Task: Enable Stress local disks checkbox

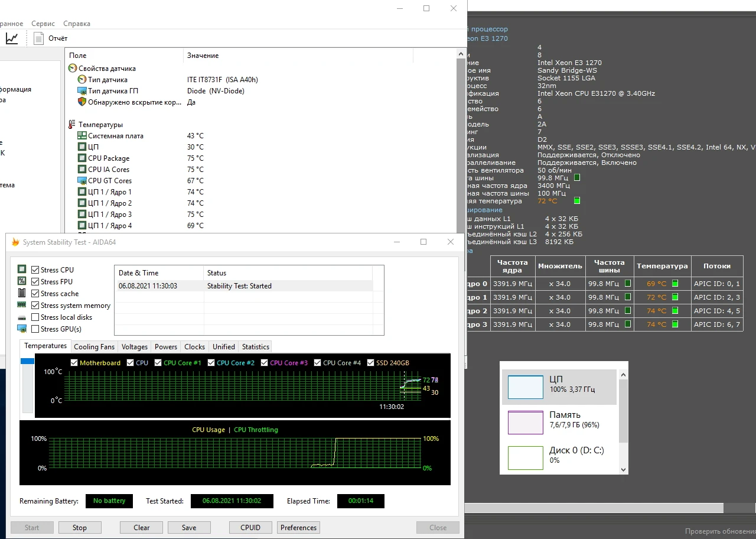Action: tap(35, 317)
